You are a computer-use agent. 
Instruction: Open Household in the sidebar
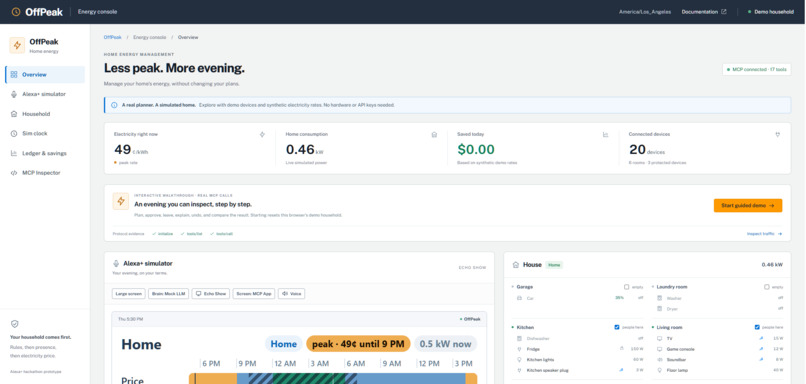(45, 114)
